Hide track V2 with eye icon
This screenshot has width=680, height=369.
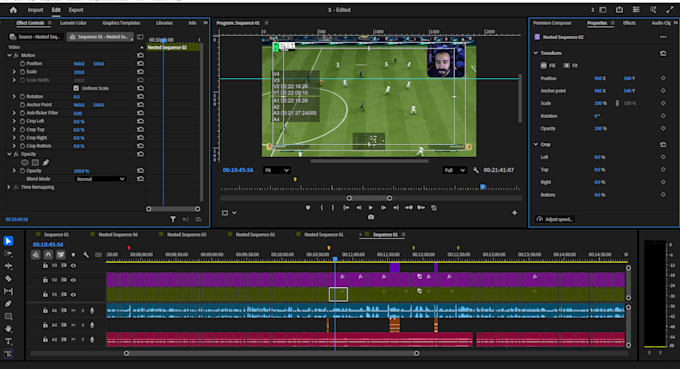(73, 280)
